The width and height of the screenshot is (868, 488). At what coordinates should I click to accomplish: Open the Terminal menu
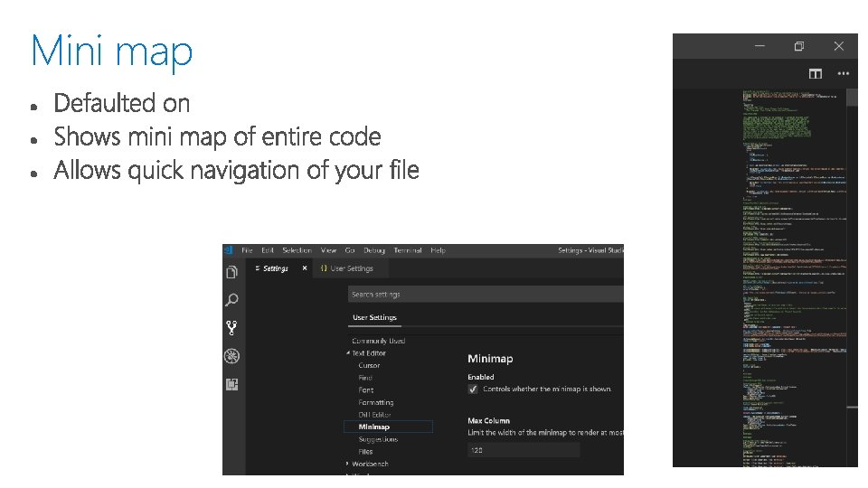(408, 250)
